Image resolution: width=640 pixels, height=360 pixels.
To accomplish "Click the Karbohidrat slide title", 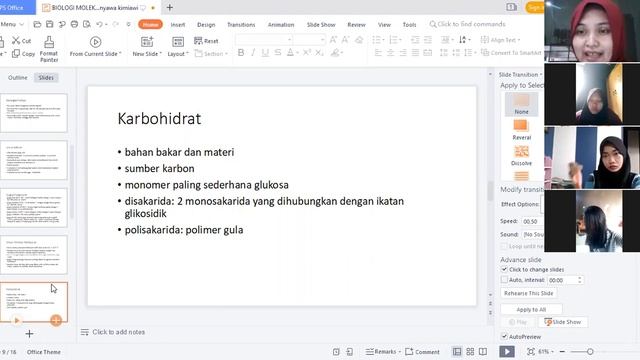I will [159, 118].
